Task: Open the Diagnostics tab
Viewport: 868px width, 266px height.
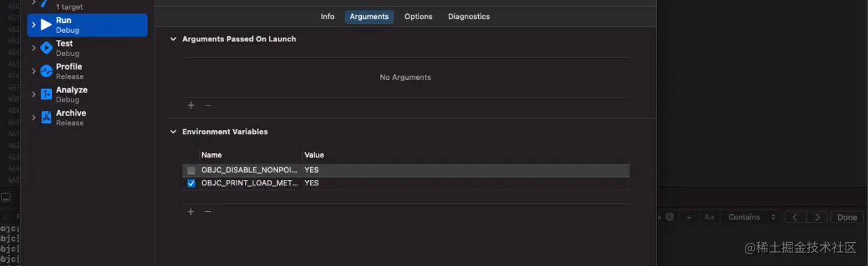Action: pyautogui.click(x=469, y=17)
